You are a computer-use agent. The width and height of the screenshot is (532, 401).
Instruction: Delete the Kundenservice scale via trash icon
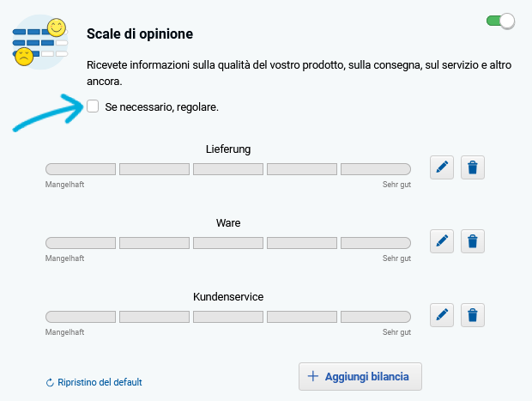473,315
